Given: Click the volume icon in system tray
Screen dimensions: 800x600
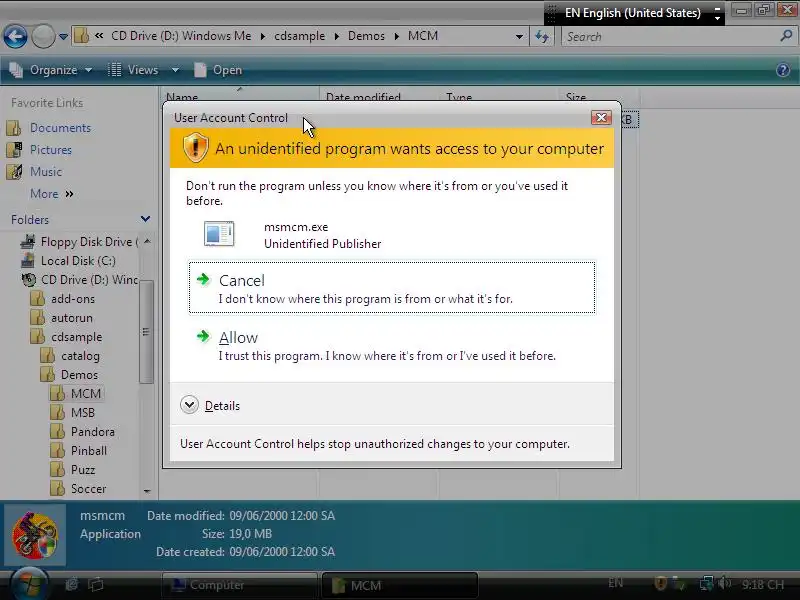Looking at the screenshot, I should point(724,583).
